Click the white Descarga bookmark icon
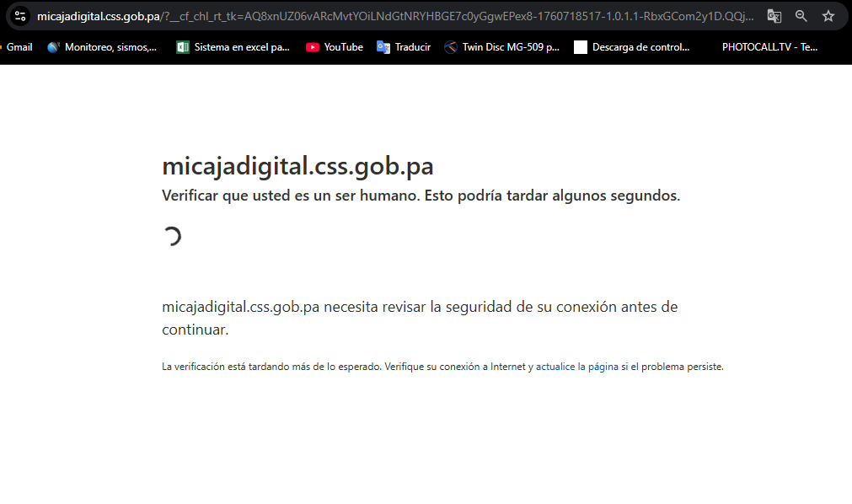This screenshot has width=852, height=504. [581, 47]
